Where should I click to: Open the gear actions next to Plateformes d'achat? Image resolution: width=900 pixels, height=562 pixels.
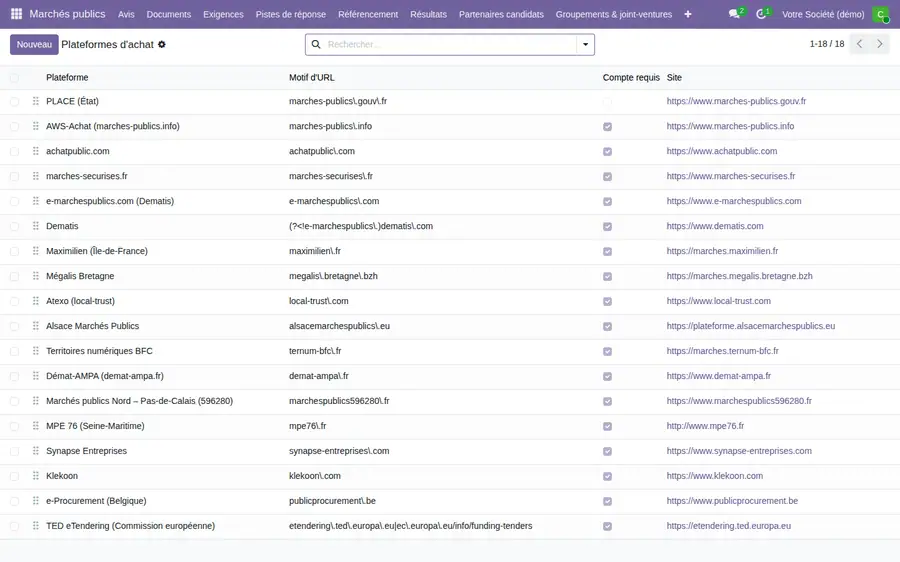point(162,44)
